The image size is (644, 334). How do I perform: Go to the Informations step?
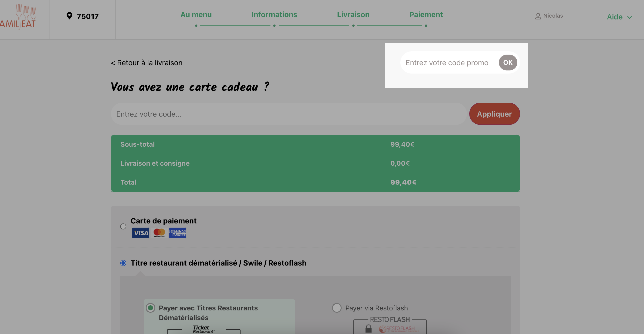(x=274, y=15)
